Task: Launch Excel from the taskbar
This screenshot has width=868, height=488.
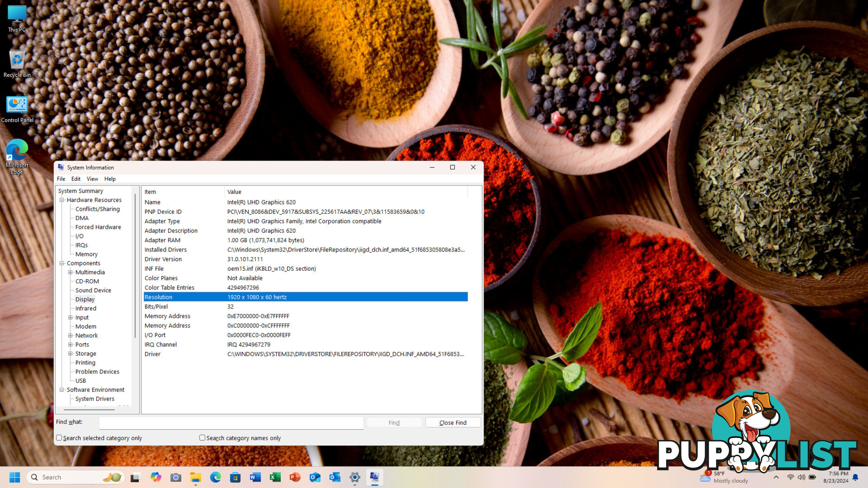Action: (x=275, y=477)
